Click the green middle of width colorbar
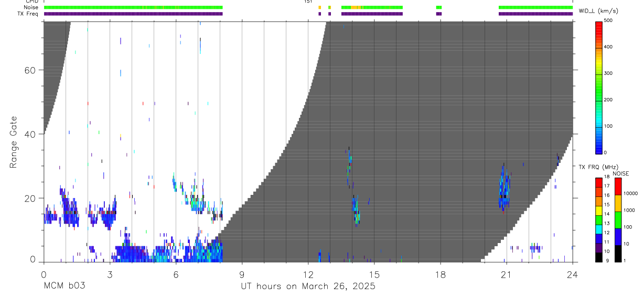644x297 pixels. [x=599, y=89]
